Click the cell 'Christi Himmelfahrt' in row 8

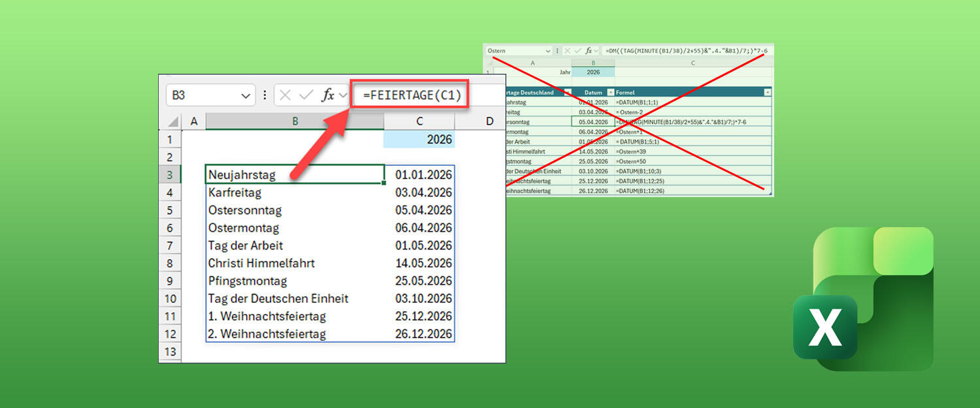pos(295,263)
